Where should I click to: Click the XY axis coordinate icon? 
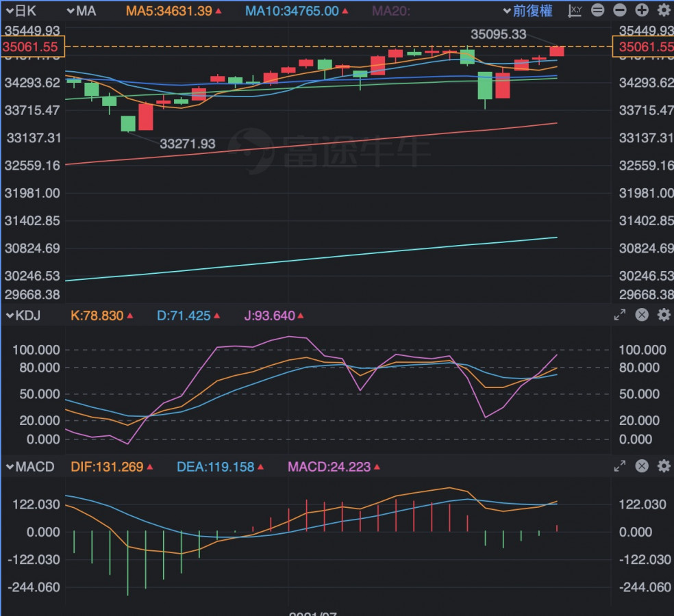tap(575, 10)
